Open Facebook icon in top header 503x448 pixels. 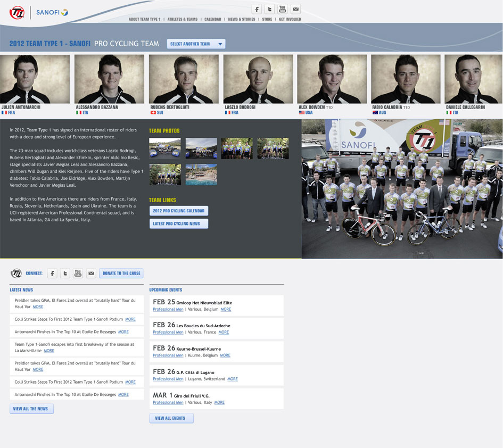(257, 9)
